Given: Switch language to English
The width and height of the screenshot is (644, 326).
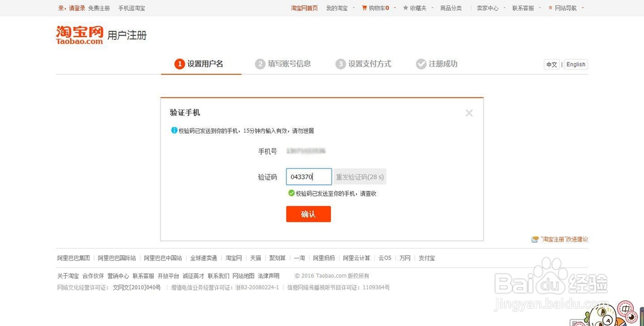Looking at the screenshot, I should 576,64.
